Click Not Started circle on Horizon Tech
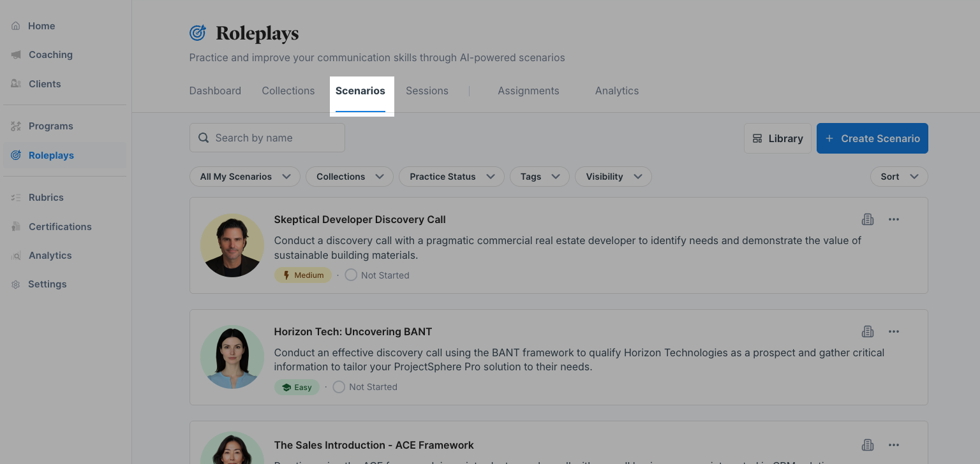 (x=339, y=387)
